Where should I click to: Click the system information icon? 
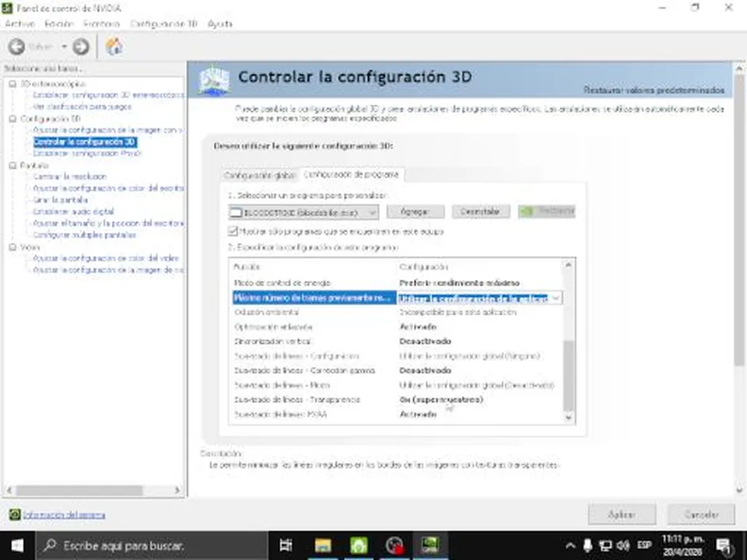pos(15,514)
